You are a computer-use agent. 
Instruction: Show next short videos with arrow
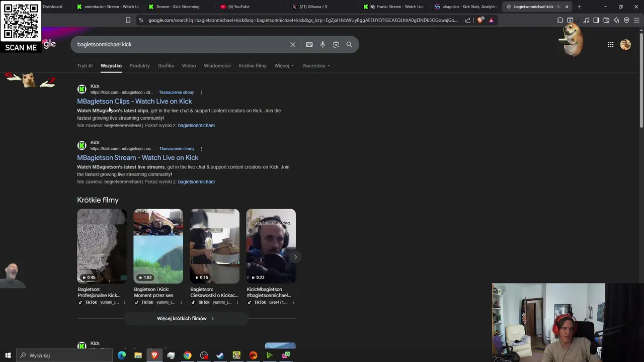tap(295, 257)
